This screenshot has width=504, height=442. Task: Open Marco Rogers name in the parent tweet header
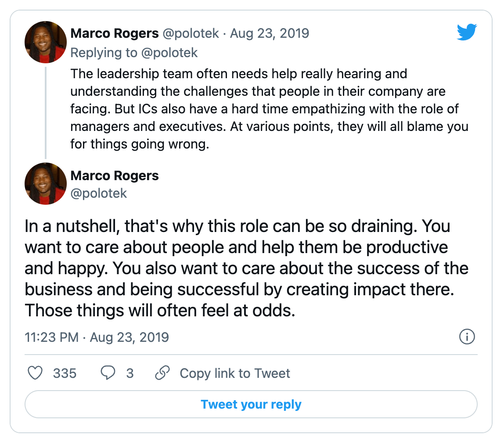(x=115, y=33)
